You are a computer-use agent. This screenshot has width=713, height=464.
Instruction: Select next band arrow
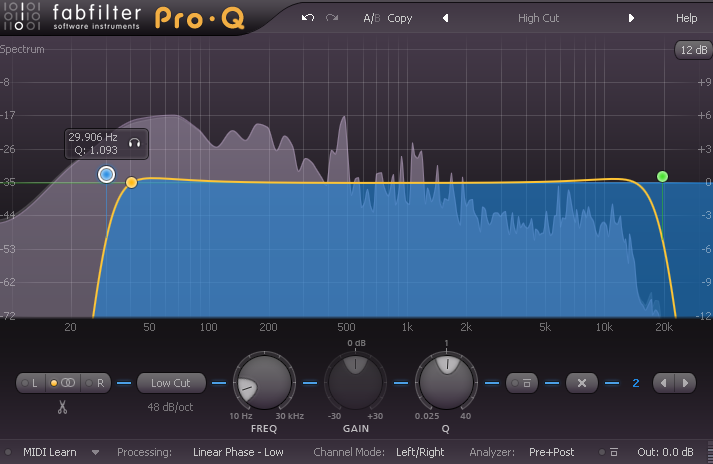tap(685, 383)
